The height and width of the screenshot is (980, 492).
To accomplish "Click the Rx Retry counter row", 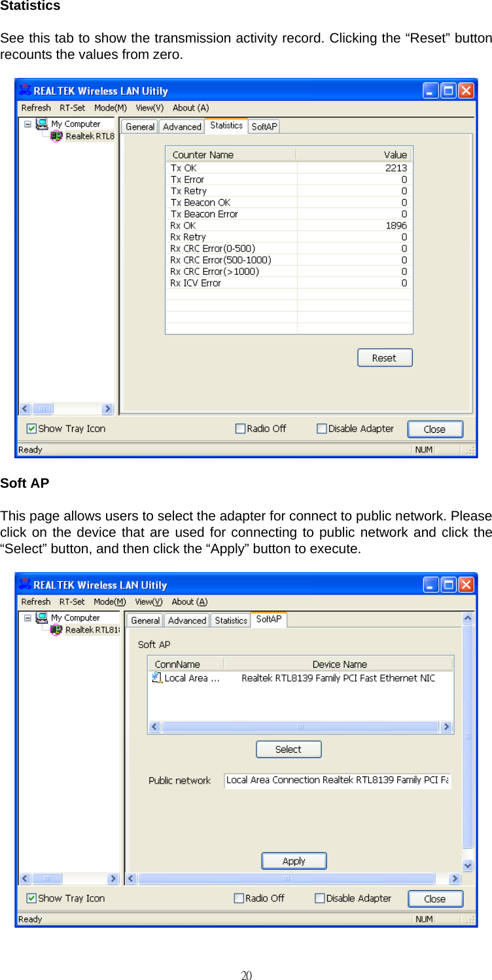I will point(289,237).
